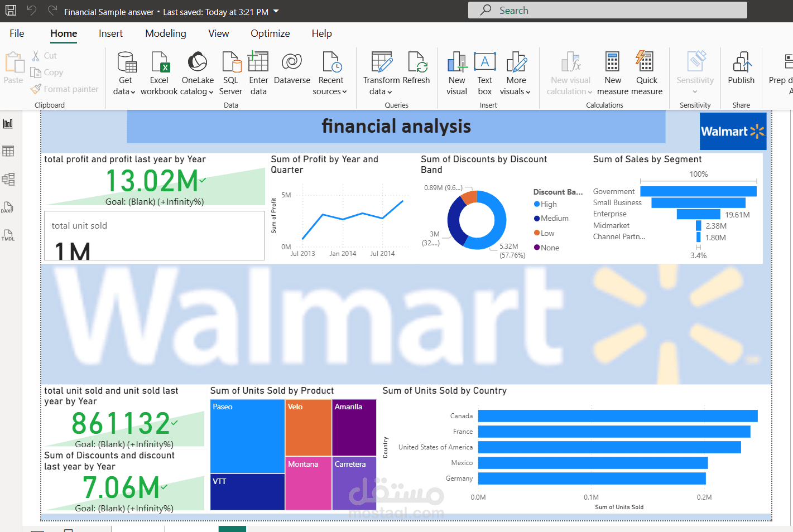
Task: Open the Modeling ribbon tab
Action: click(166, 33)
